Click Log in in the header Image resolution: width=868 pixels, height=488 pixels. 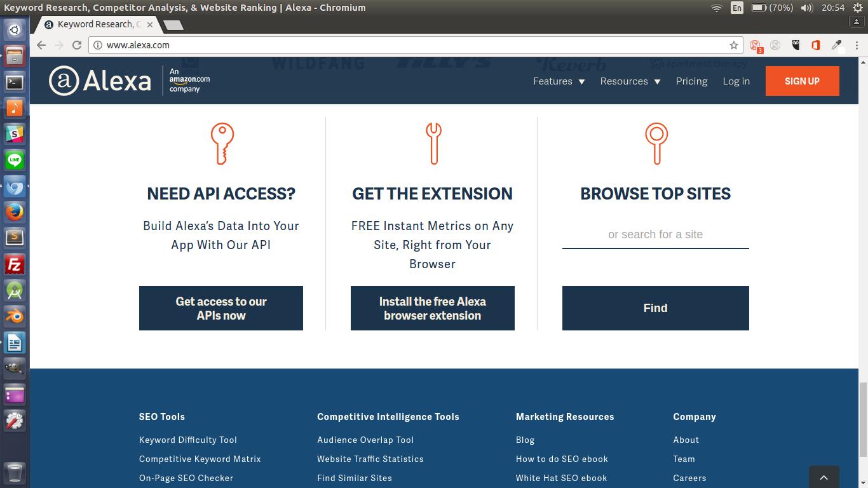click(736, 81)
